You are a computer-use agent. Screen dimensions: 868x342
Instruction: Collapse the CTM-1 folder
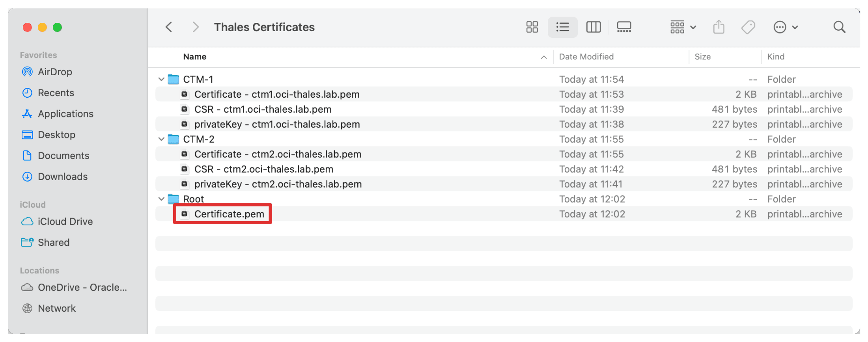161,79
